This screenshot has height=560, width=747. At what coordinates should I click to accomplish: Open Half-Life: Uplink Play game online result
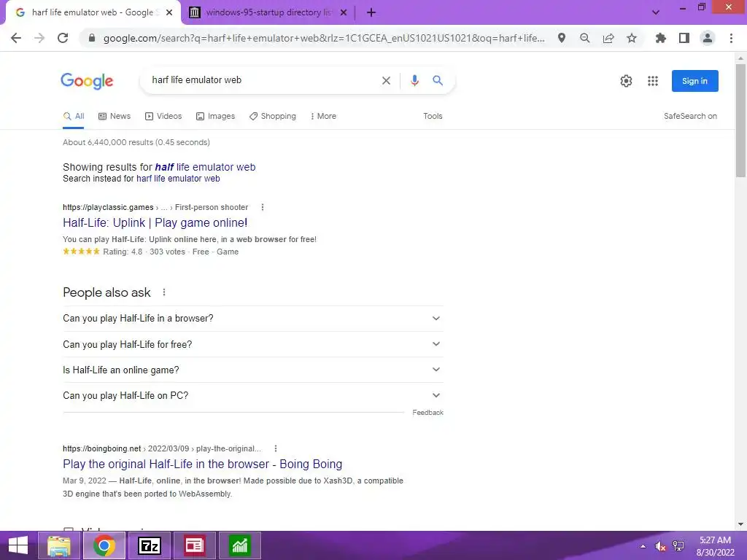pyautogui.click(x=155, y=223)
